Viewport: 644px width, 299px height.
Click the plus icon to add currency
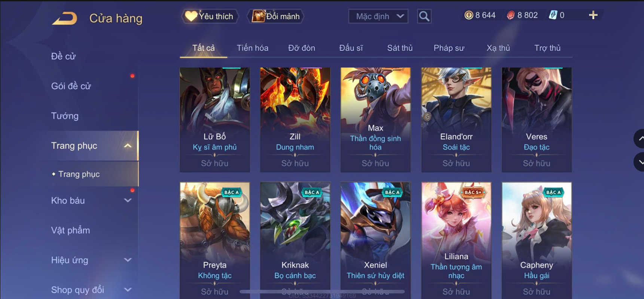593,15
